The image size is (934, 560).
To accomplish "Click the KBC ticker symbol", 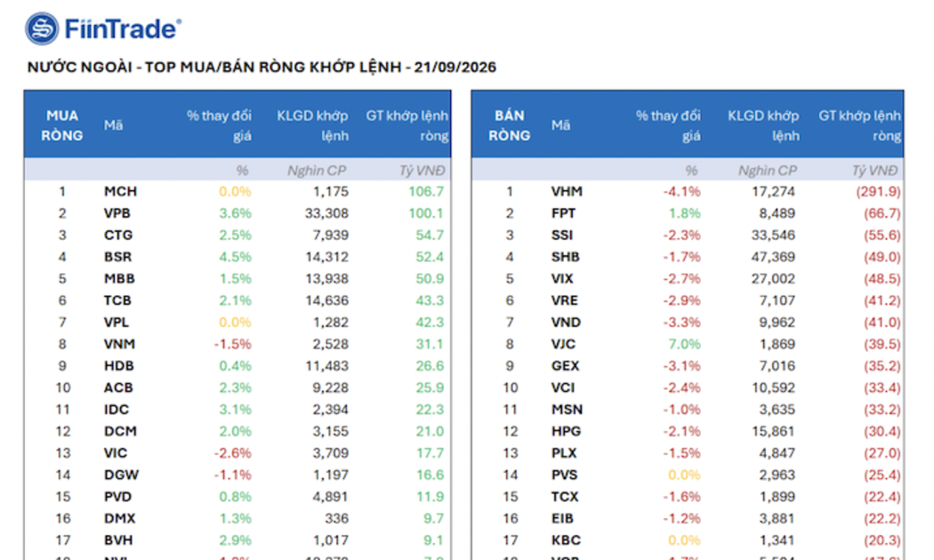I will [566, 540].
